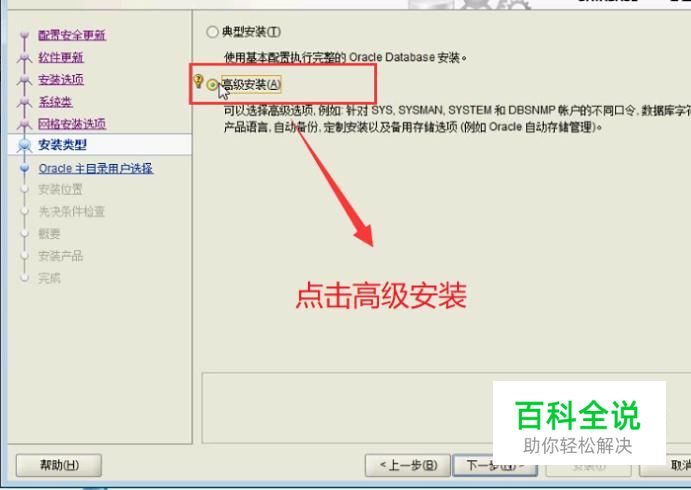
Task: Click the disabled 安装产品 step
Action: click(x=60, y=256)
